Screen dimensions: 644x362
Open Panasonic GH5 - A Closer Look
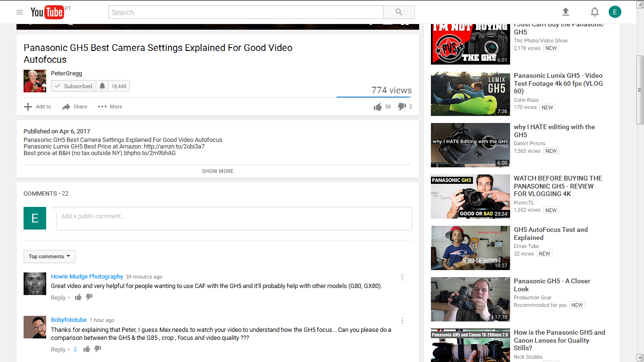(552, 285)
